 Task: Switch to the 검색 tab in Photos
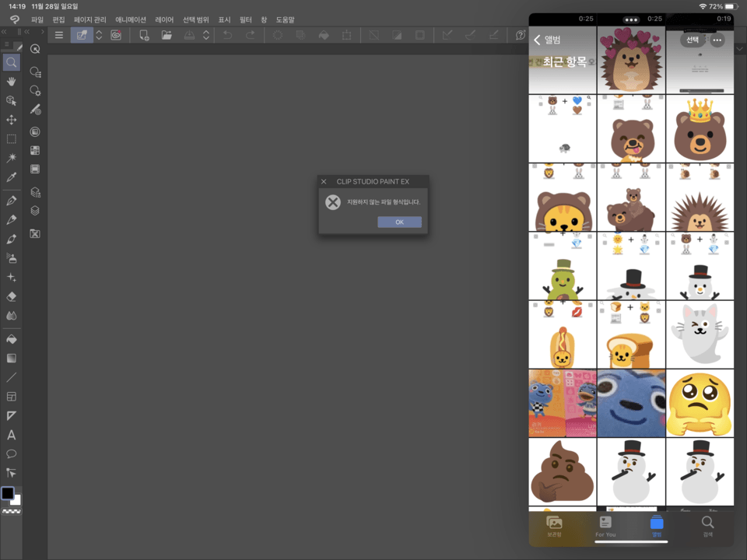tap(708, 527)
